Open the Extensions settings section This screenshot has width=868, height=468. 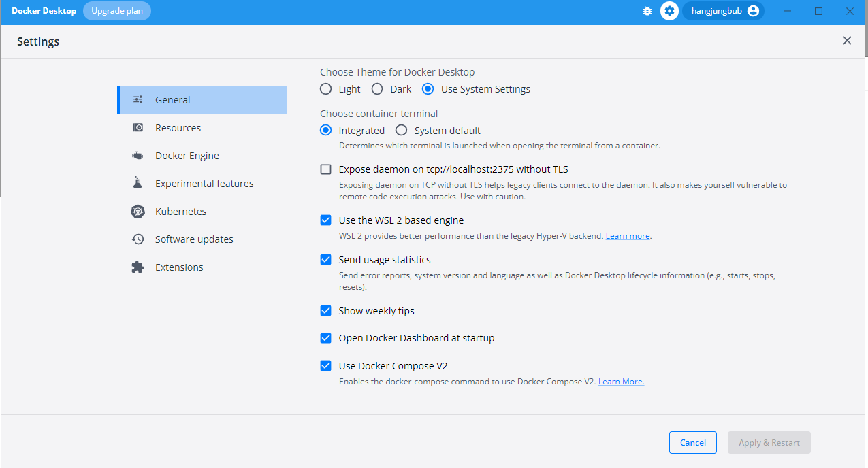pyautogui.click(x=202, y=267)
